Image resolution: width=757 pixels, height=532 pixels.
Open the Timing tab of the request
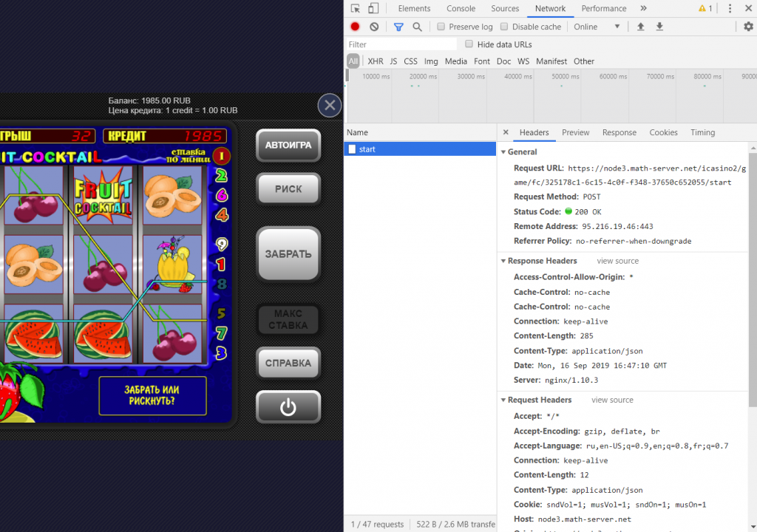tap(702, 132)
